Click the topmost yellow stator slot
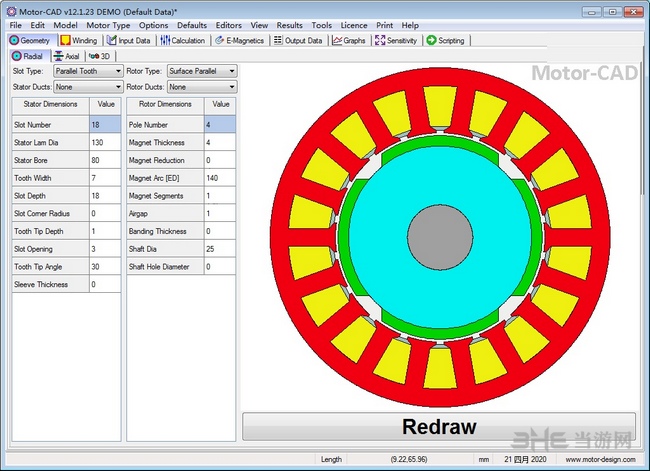The width and height of the screenshot is (650, 471). [440, 106]
